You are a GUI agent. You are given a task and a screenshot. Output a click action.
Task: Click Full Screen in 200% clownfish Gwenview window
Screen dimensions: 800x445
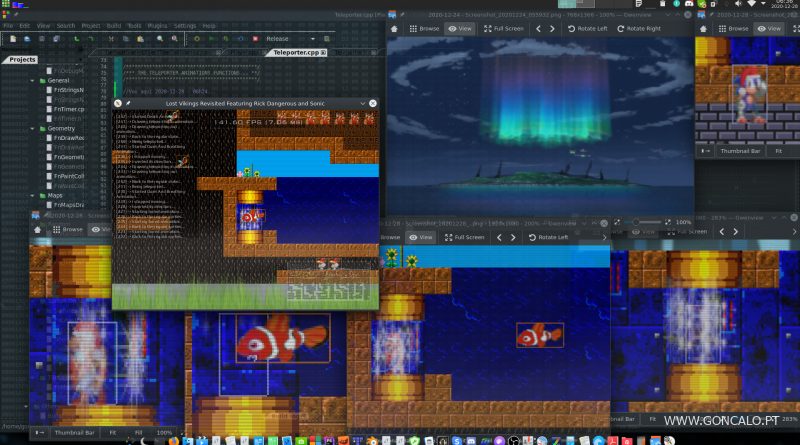(x=464, y=237)
